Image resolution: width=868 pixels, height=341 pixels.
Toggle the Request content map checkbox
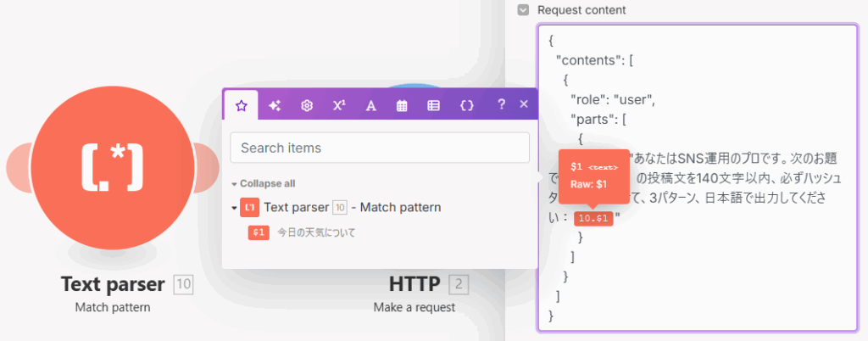(x=523, y=10)
